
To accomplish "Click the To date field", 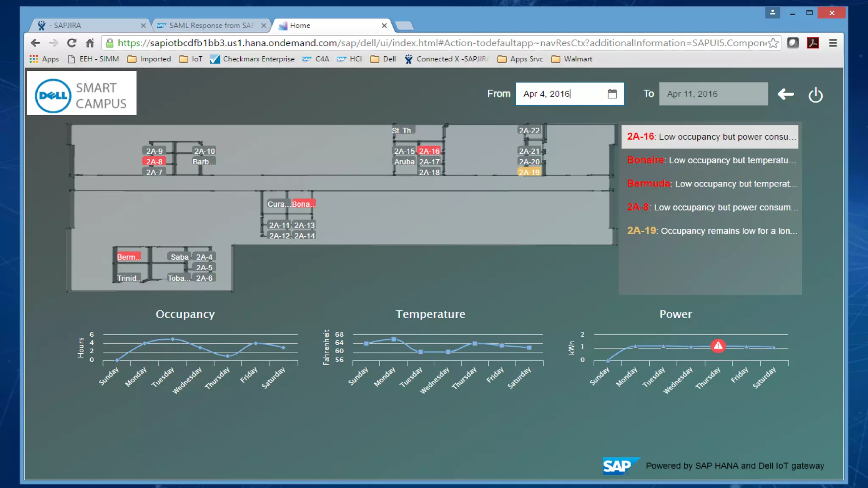I will pos(713,94).
